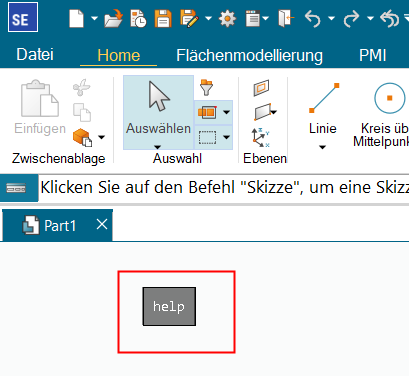Screen dimensions: 409x376
Task: Open the Datei menu
Action: pos(35,55)
